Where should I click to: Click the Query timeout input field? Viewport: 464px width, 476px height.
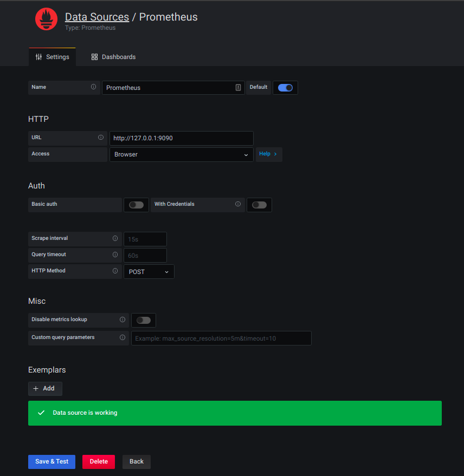click(x=145, y=255)
